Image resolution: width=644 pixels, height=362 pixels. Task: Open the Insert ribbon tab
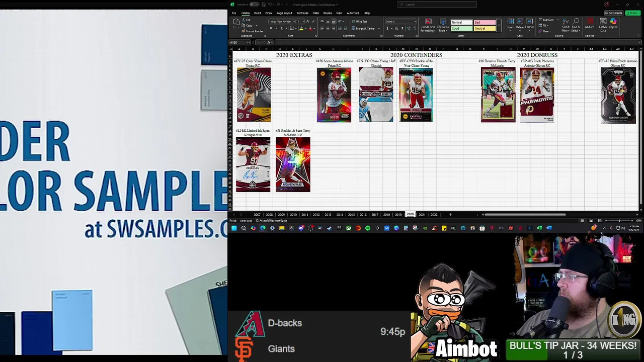(x=258, y=13)
